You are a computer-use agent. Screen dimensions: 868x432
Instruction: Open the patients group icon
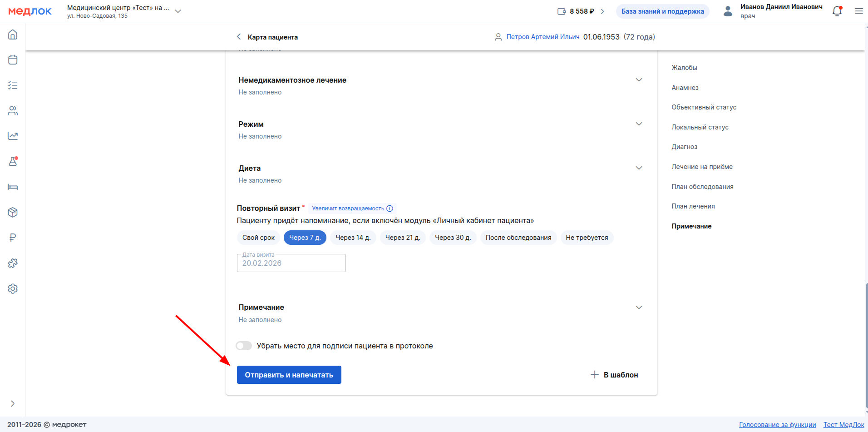13,111
